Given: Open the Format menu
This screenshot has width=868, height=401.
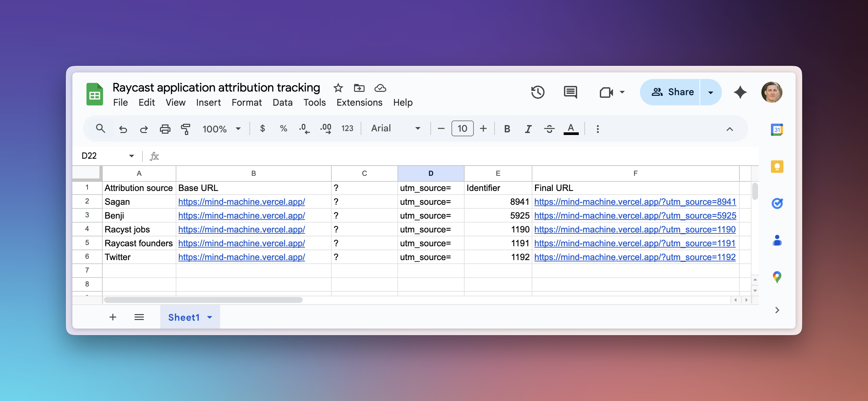Looking at the screenshot, I should point(247,102).
